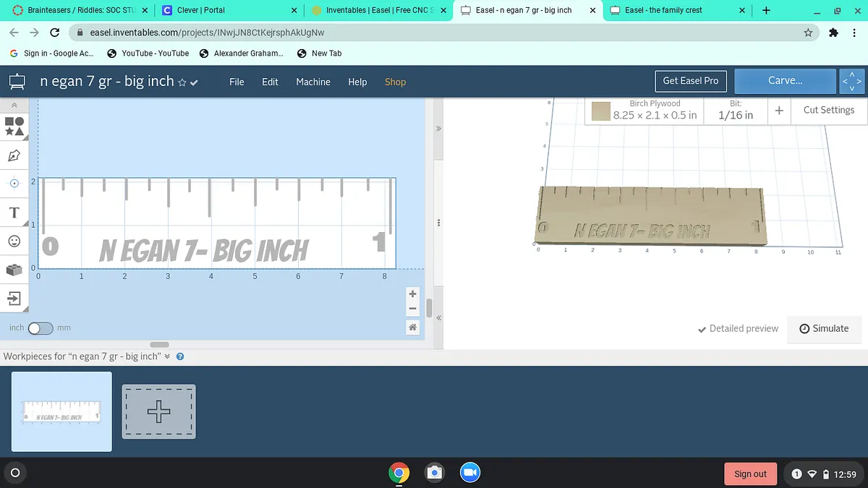Select the Shapes tool in left toolbar
The image size is (868, 488).
[x=14, y=127]
